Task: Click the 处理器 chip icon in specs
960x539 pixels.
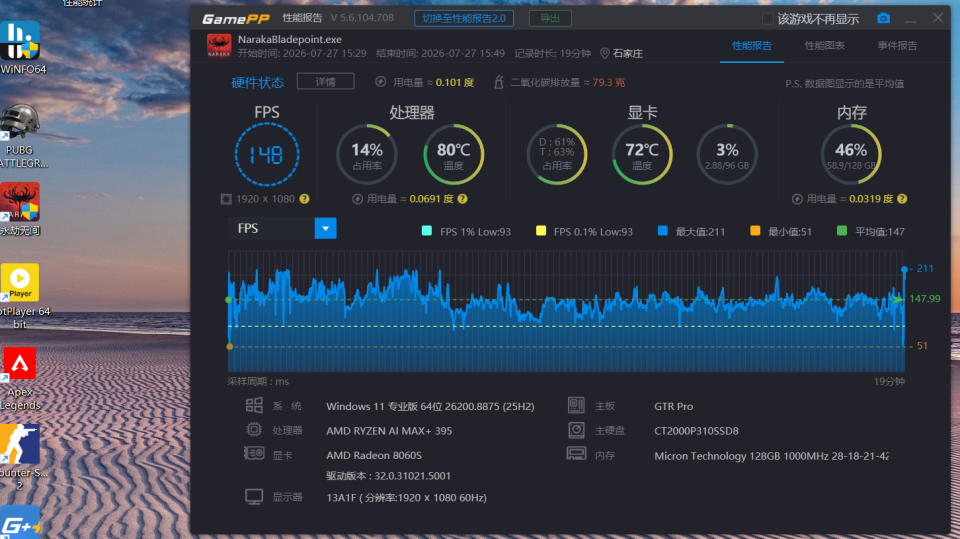Action: (254, 430)
